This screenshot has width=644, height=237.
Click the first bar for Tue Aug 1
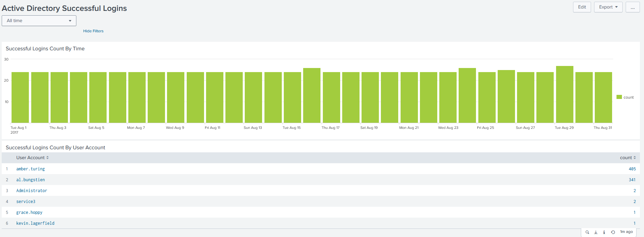click(20, 98)
